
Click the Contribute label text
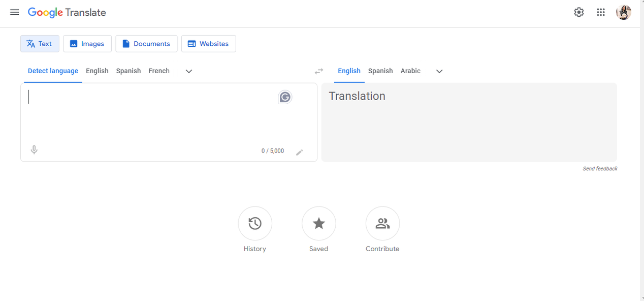382,249
